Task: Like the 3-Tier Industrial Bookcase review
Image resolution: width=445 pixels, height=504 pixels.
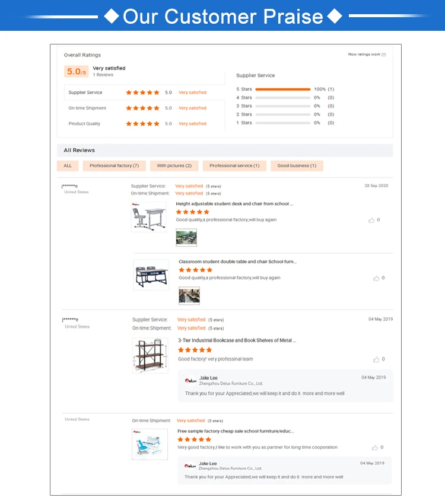Action: pos(376,359)
